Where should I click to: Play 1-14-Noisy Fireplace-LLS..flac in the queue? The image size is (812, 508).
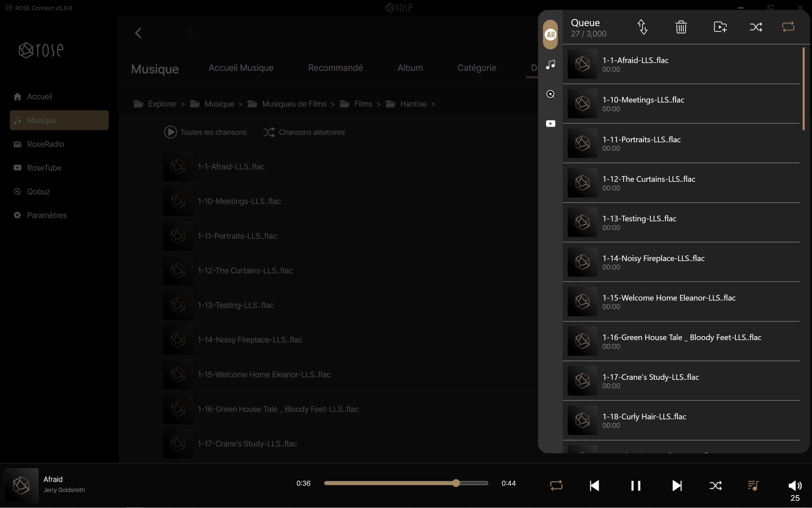pos(681,262)
